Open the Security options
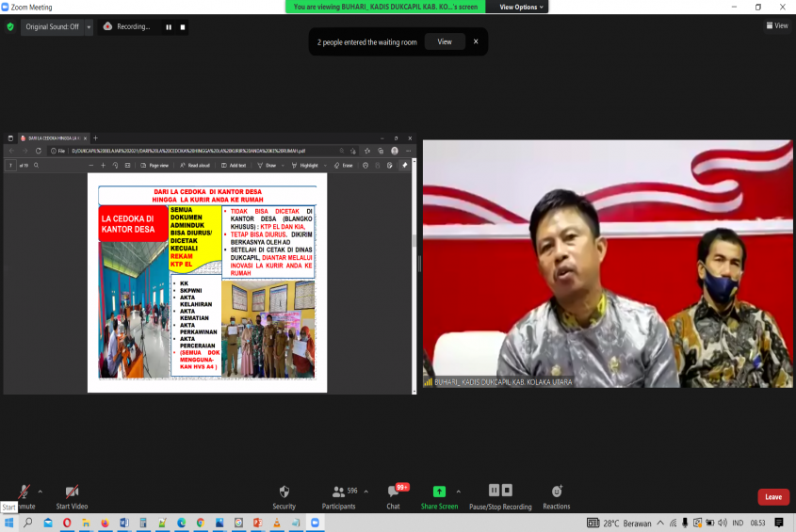The image size is (796, 532). [x=284, y=495]
